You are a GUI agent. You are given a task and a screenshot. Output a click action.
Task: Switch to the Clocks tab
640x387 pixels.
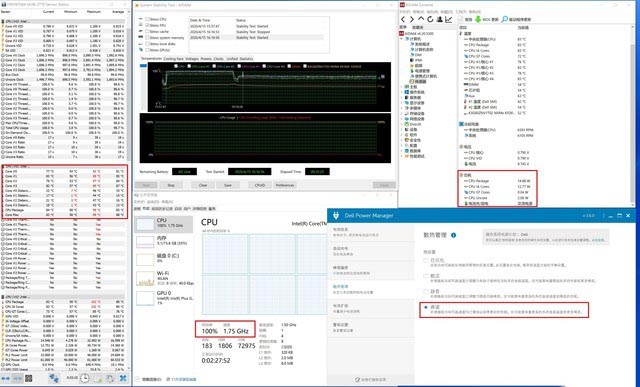[218, 59]
